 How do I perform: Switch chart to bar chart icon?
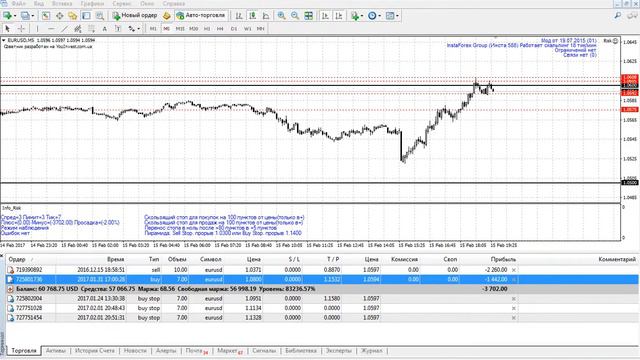239,16
